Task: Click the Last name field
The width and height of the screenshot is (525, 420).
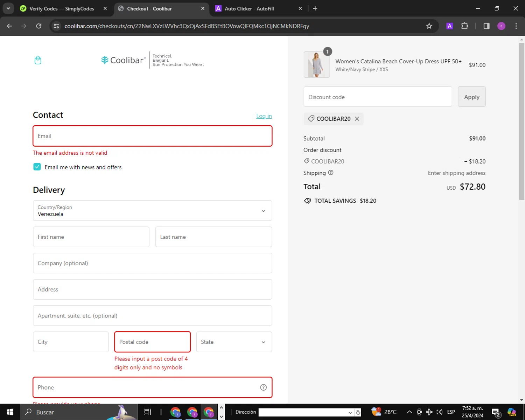Action: pyautogui.click(x=213, y=237)
